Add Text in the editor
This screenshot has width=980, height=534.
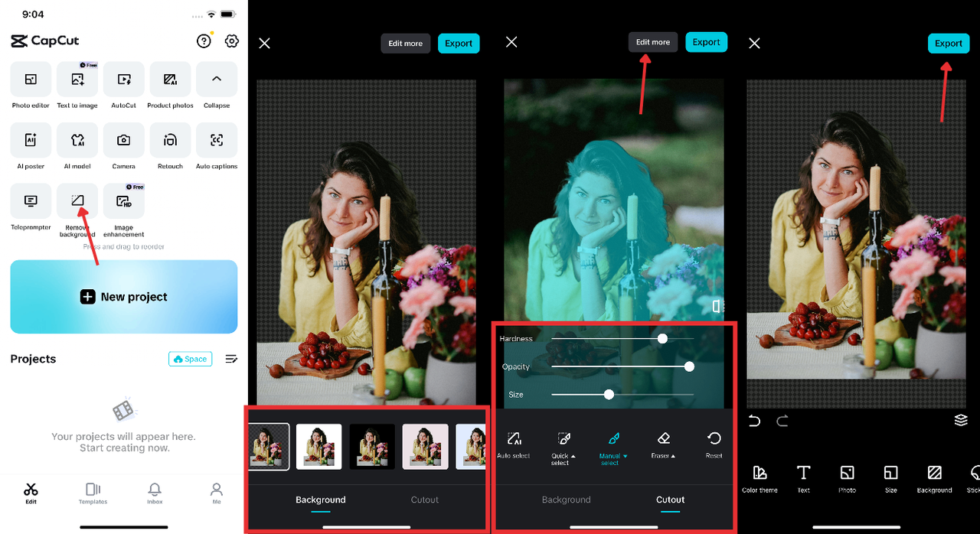(803, 479)
